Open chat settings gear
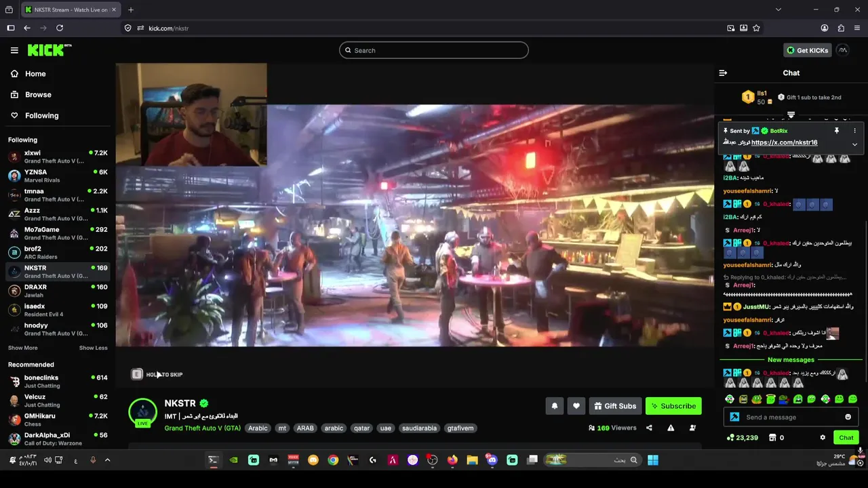868x488 pixels. pos(823,438)
